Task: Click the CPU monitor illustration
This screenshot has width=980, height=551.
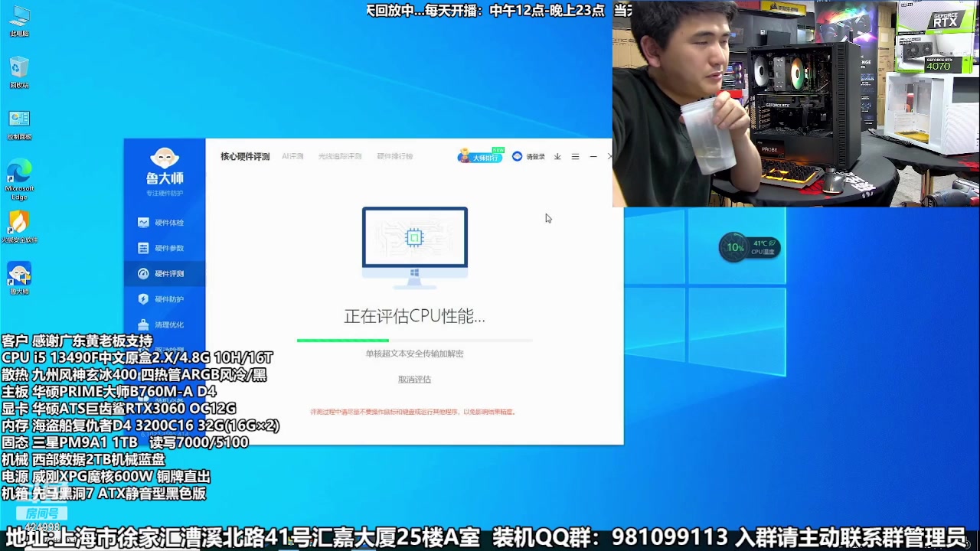Action: (414, 246)
